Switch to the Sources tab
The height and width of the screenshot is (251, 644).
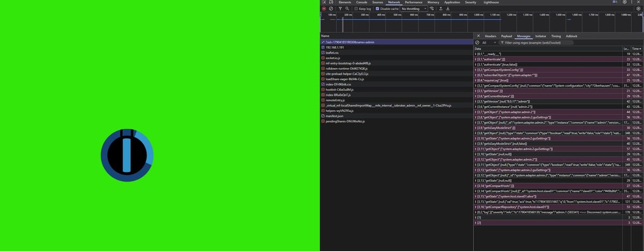point(377,2)
